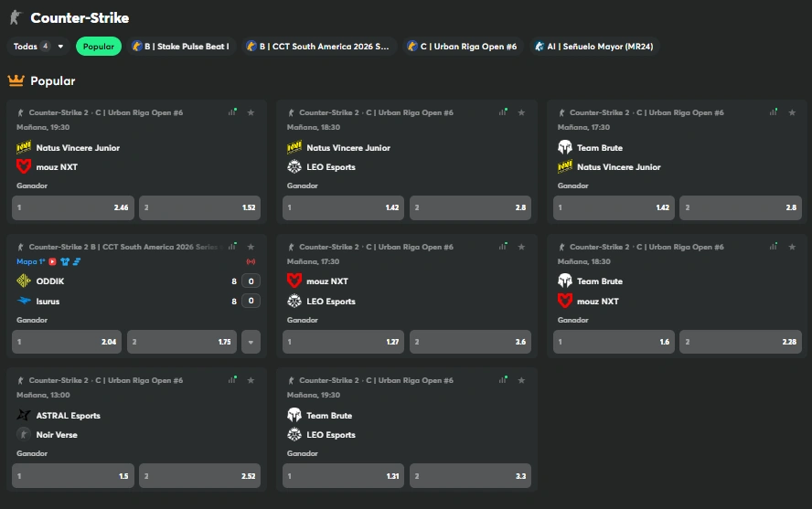Viewport: 812px width, 509px height.
Task: Open stats icon for Natus Vincere Junior vs mouz NXT
Action: [x=232, y=112]
